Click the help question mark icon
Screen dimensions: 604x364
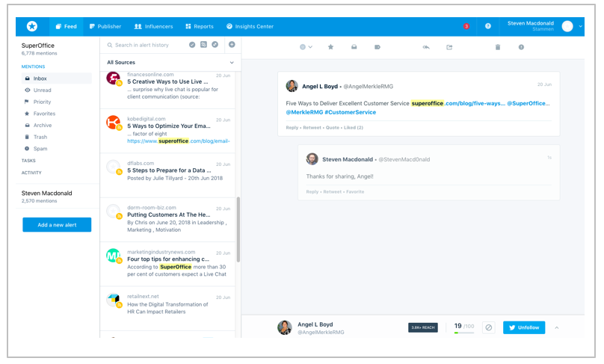[488, 26]
